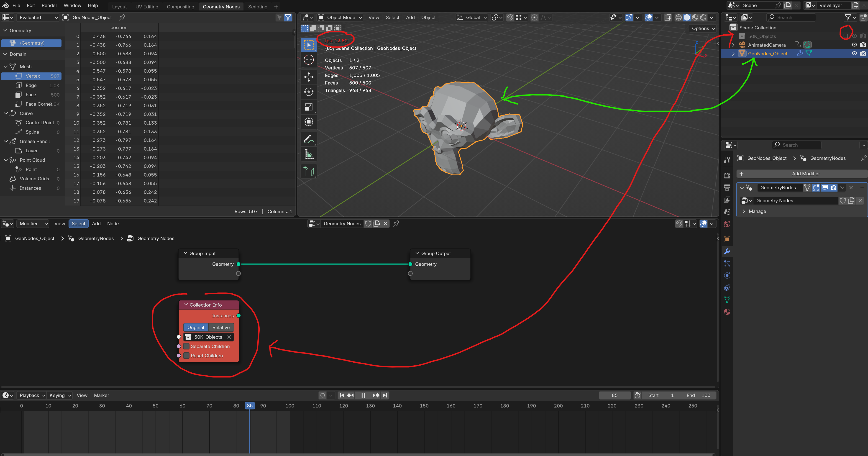Select the Edge domain row in spreadsheet
868x456 pixels.
click(31, 86)
